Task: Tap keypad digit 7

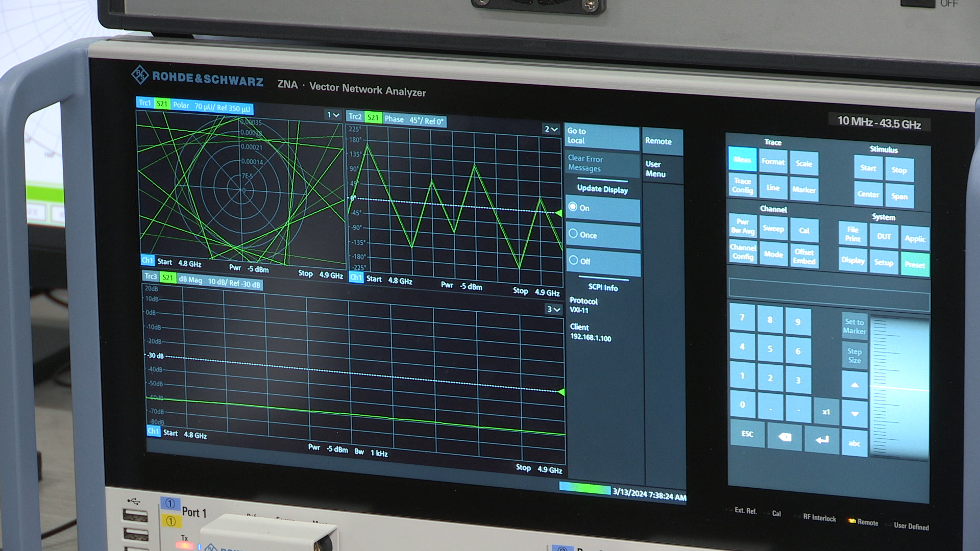Action: point(742,317)
